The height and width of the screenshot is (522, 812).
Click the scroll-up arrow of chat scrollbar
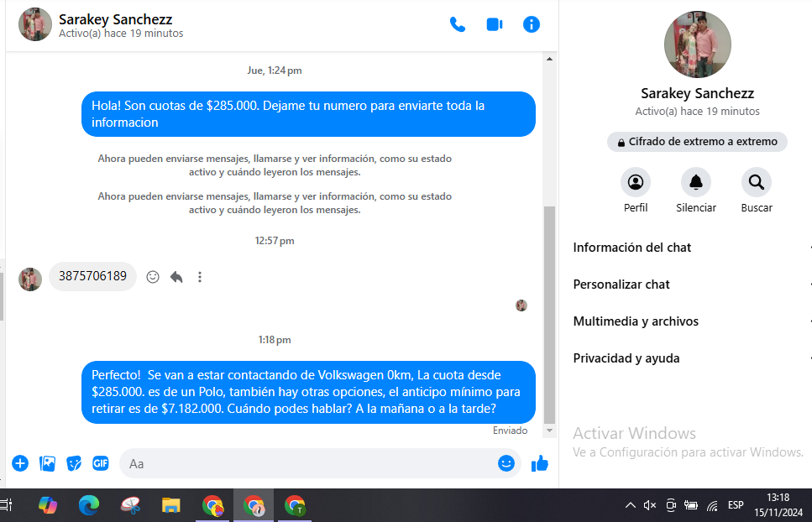[549, 59]
